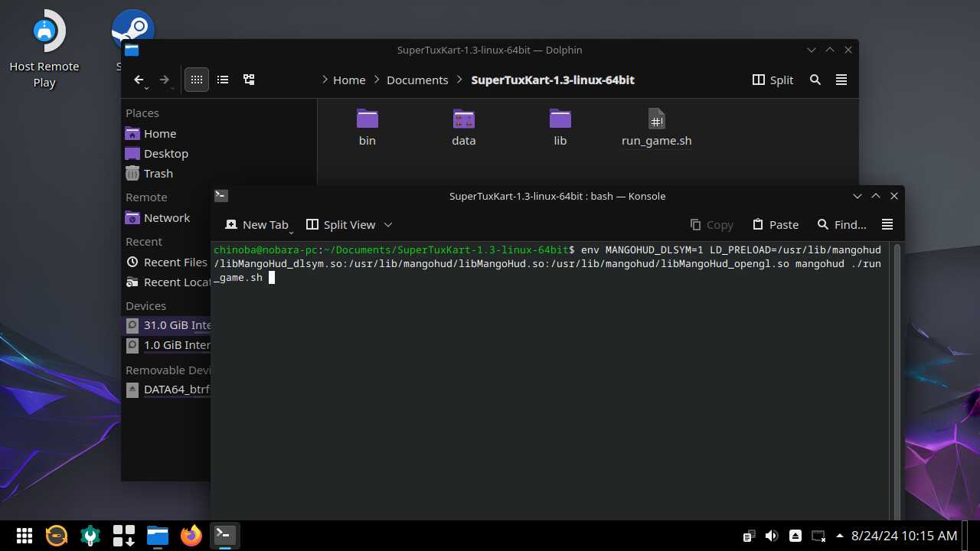Viewport: 980px width, 551px height.
Task: Open network tray icon
Action: (818, 536)
